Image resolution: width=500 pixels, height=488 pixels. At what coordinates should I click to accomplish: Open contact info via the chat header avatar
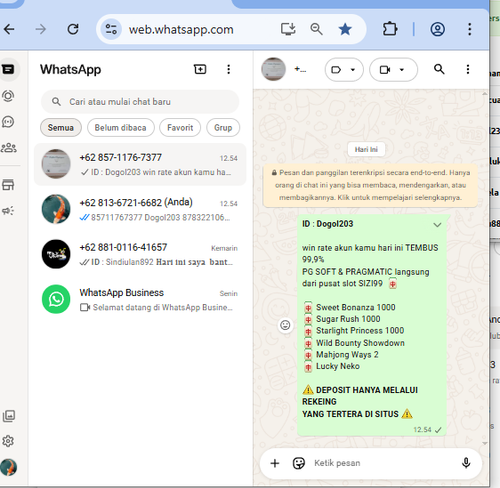(x=273, y=69)
